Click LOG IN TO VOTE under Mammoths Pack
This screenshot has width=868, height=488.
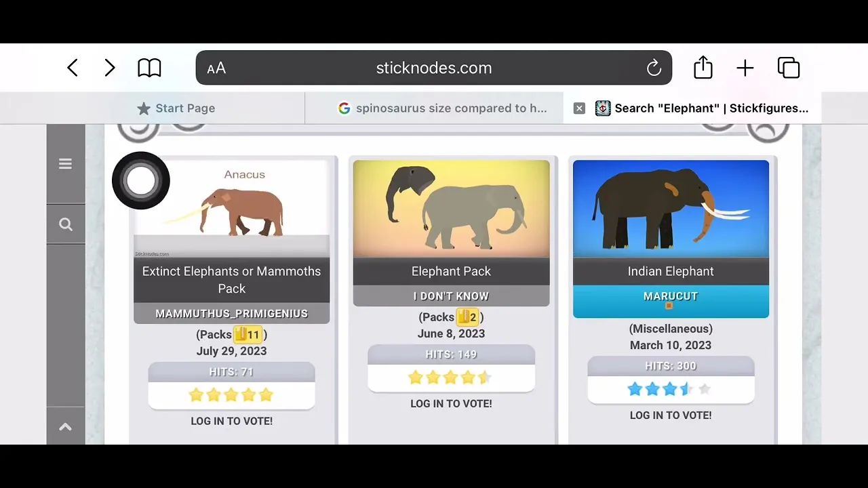click(232, 421)
